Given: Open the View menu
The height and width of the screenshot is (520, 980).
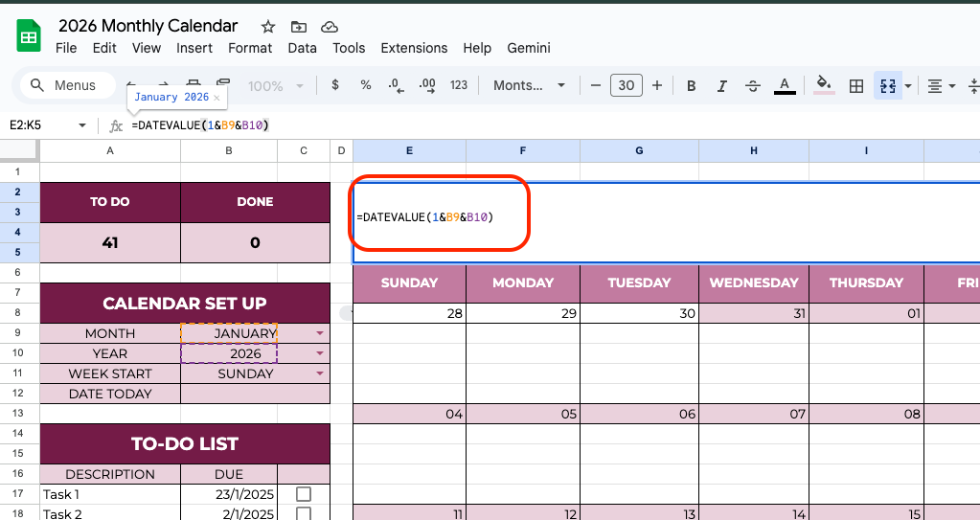Looking at the screenshot, I should point(147,48).
